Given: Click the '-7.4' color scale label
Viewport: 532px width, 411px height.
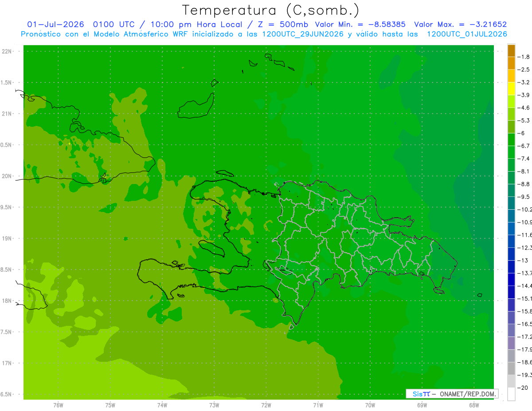Looking at the screenshot, I should click(524, 159).
